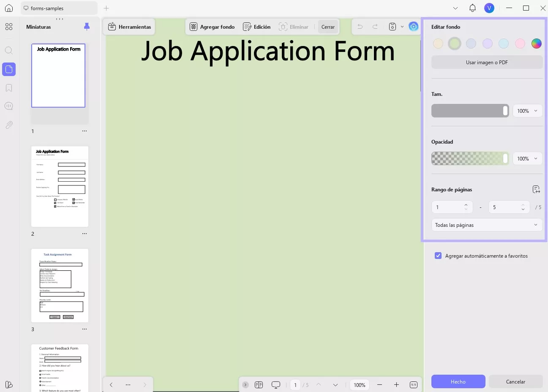548x392 pixels.
Task: Select the Agregar fondo tab
Action: coord(212,27)
